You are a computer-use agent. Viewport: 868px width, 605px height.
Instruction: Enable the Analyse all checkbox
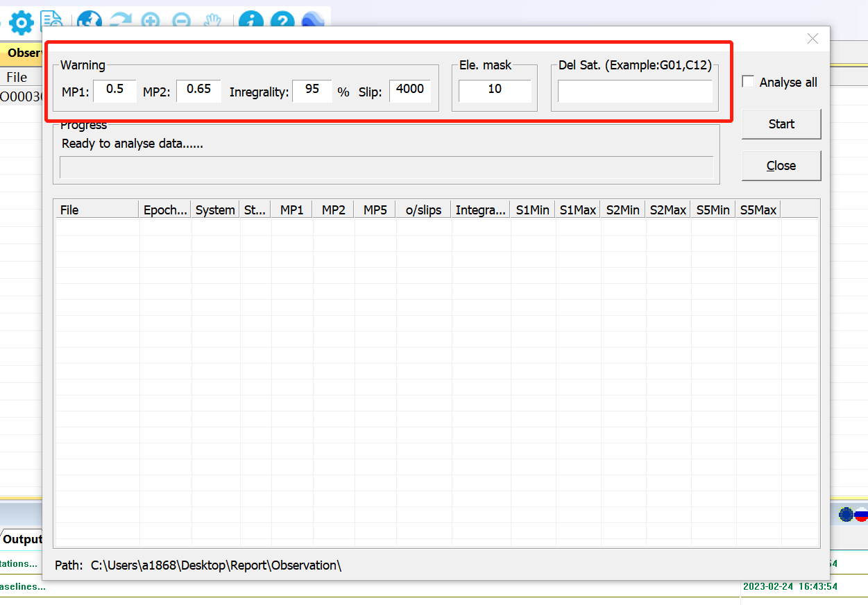[748, 82]
